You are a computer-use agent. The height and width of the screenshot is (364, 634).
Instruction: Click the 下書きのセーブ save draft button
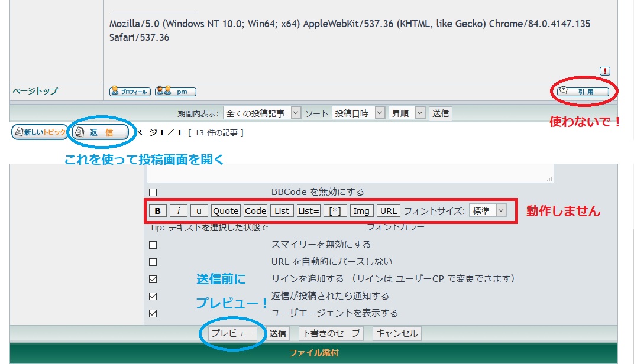point(331,333)
